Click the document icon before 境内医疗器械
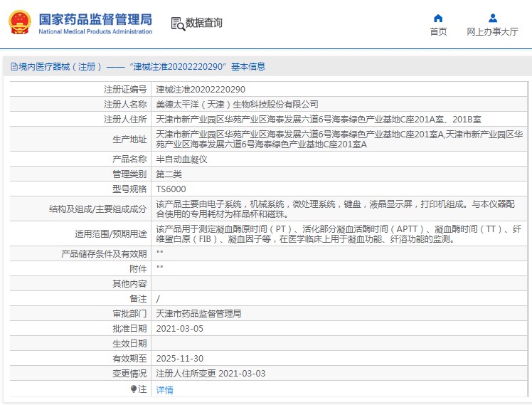The image size is (532, 405). pyautogui.click(x=14, y=66)
